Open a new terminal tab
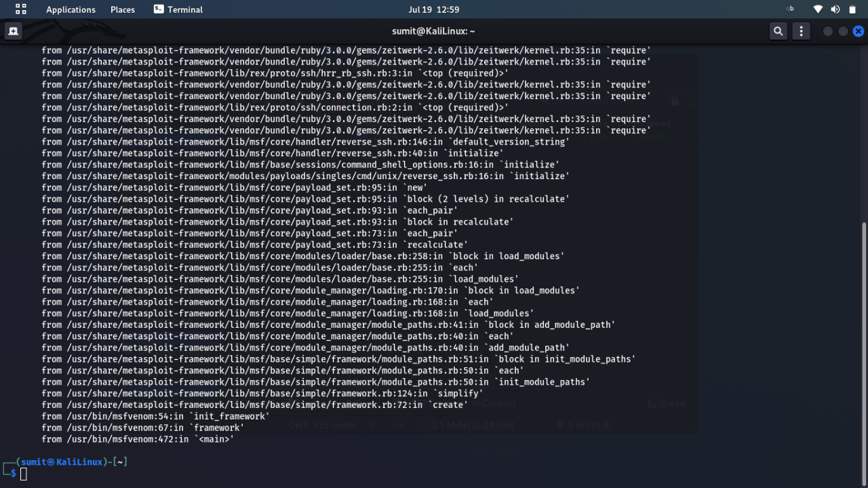This screenshot has width=868, height=488. point(14,31)
